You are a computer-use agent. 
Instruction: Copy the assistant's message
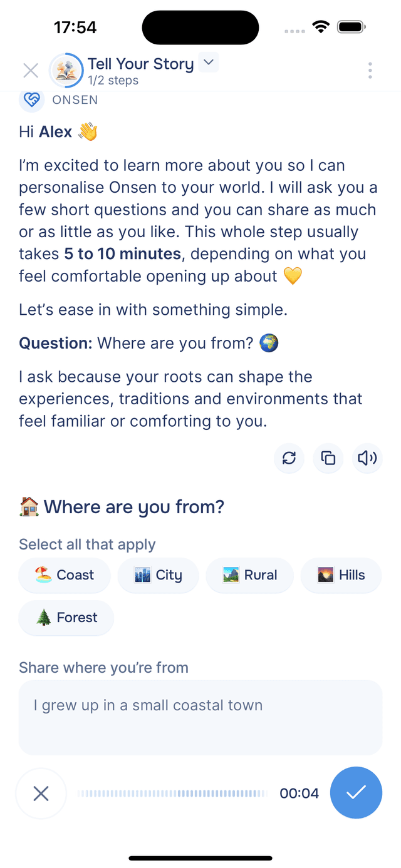(328, 459)
